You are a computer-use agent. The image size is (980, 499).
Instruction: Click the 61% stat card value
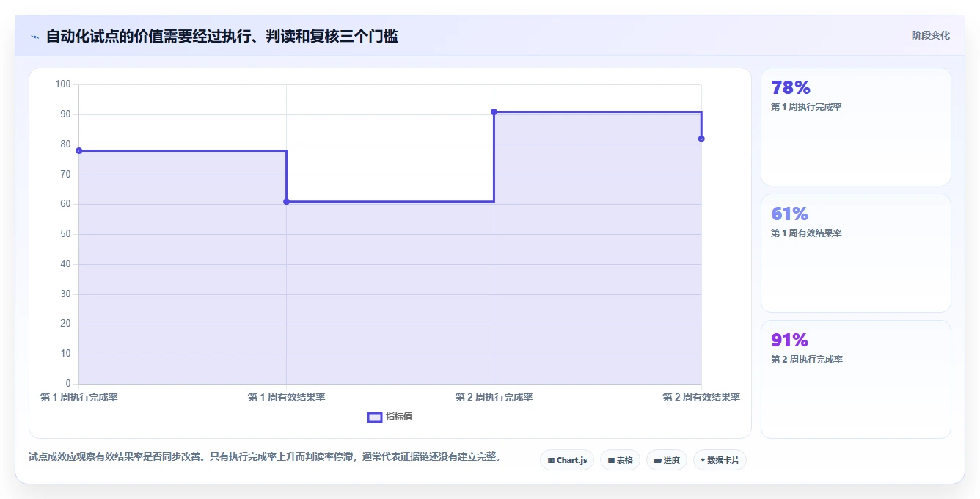(x=789, y=214)
